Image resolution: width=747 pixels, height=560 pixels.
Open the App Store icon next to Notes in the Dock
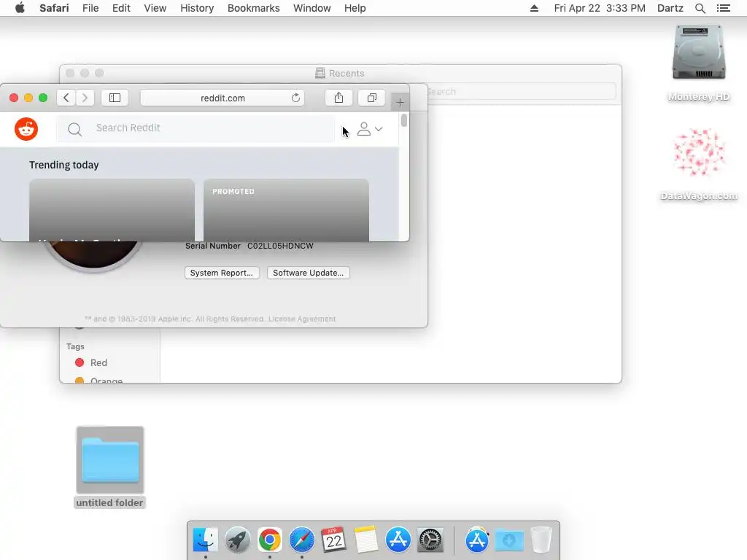coord(398,540)
